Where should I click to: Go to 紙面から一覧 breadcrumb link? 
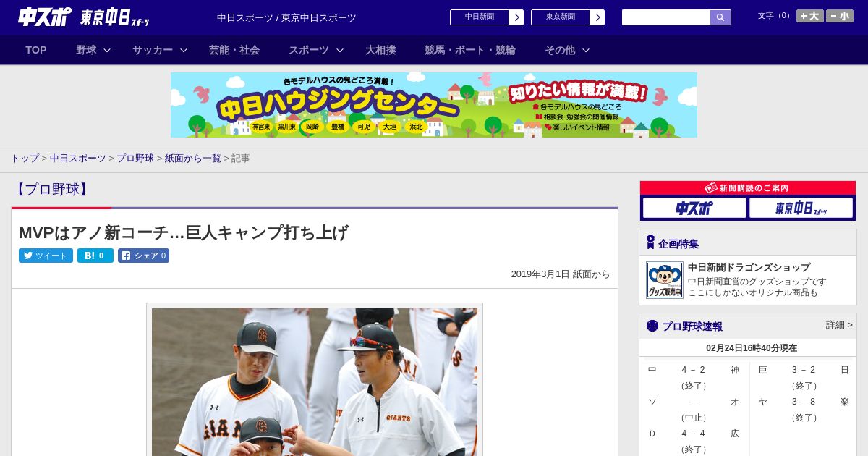[x=193, y=158]
